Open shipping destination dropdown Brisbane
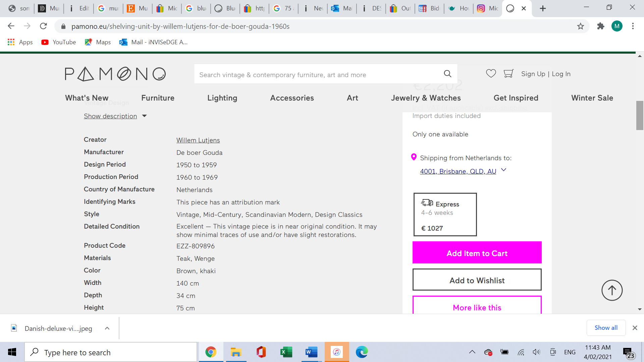 [463, 171]
